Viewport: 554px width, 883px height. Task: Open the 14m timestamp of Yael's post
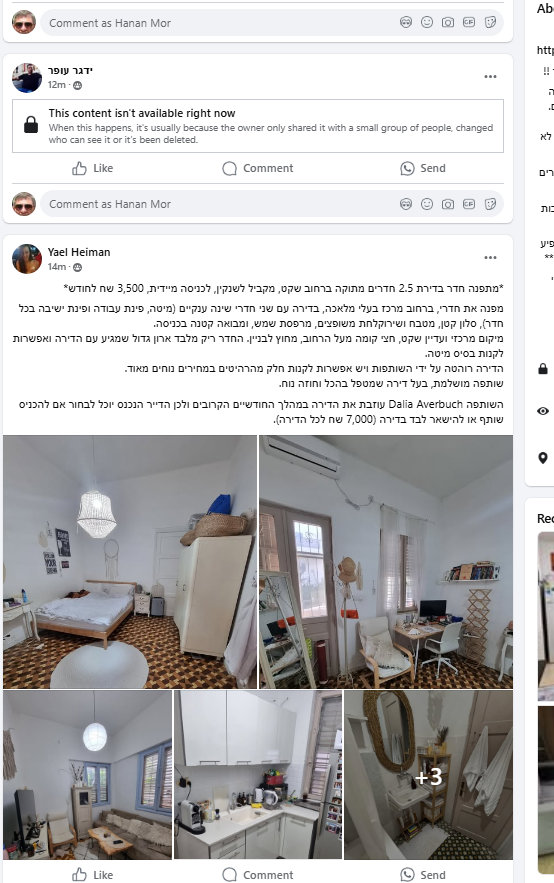[56, 266]
